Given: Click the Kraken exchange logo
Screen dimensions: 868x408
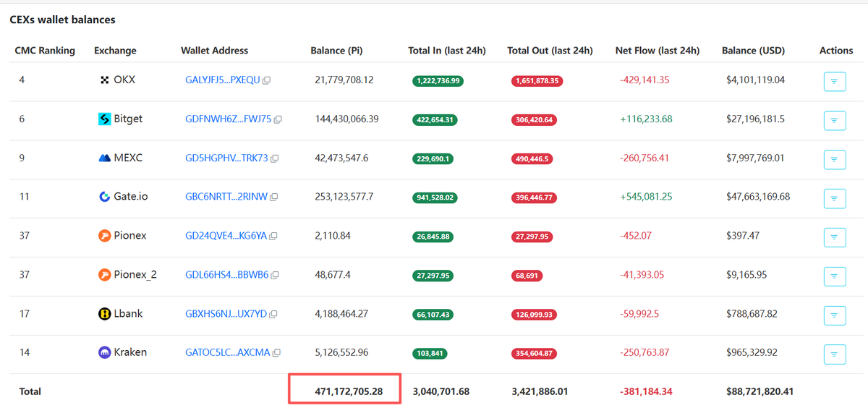Looking at the screenshot, I should pyautogui.click(x=104, y=352).
